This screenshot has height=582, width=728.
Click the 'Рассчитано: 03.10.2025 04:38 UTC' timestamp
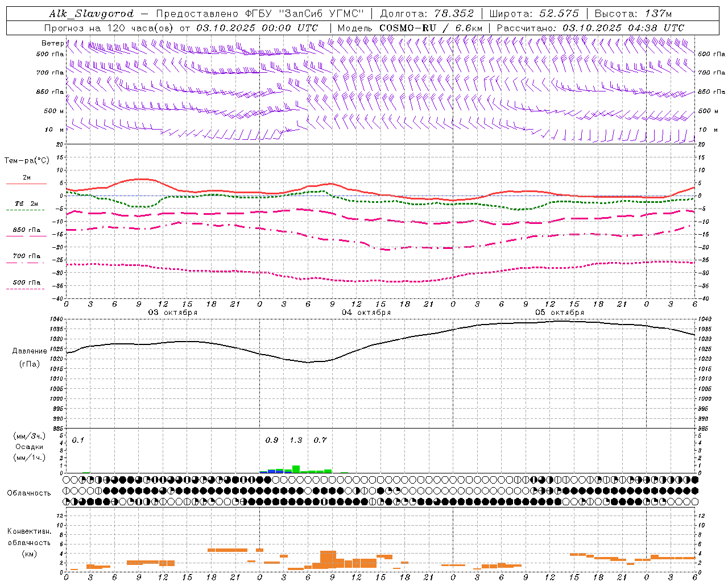(590, 28)
